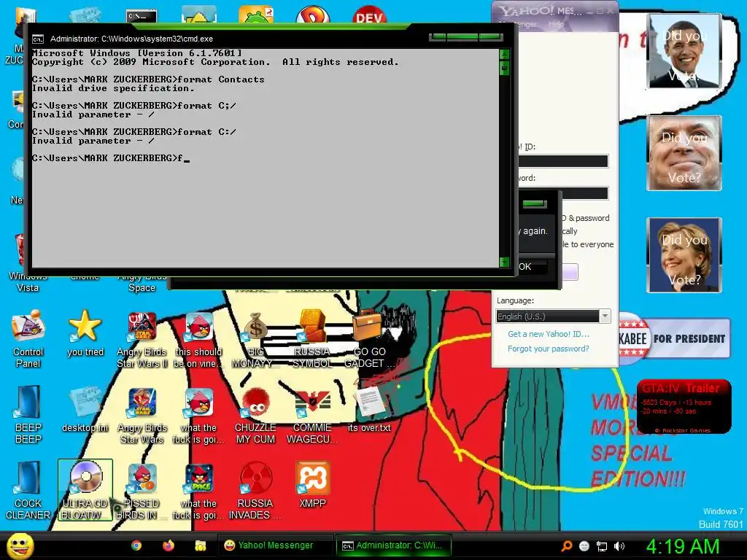Open the COCK CLEANER desktop icon
Viewport: 747px width, 560px height.
tap(28, 491)
